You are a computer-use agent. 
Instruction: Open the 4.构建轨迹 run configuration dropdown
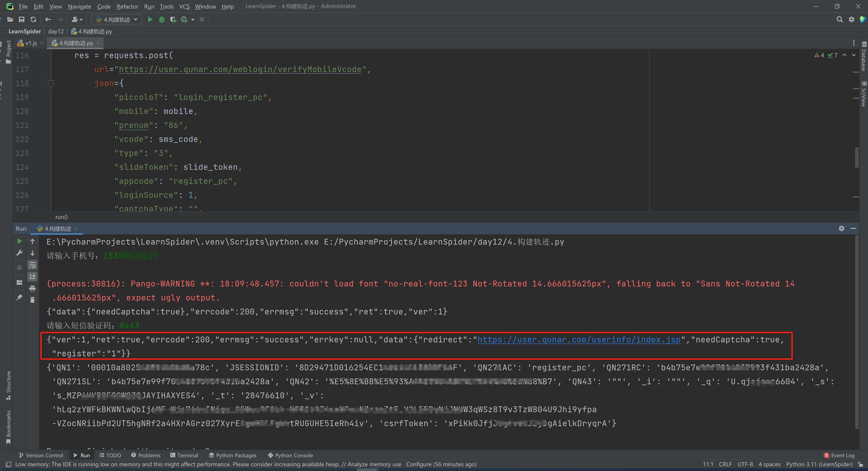(x=117, y=20)
